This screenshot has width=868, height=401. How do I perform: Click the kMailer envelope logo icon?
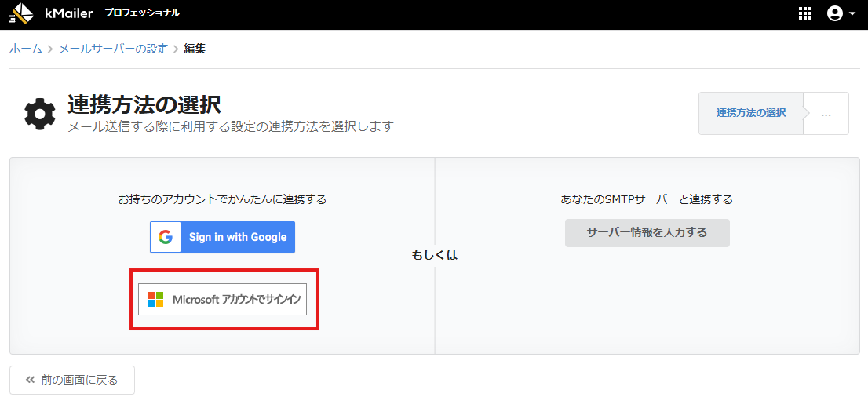coord(22,13)
